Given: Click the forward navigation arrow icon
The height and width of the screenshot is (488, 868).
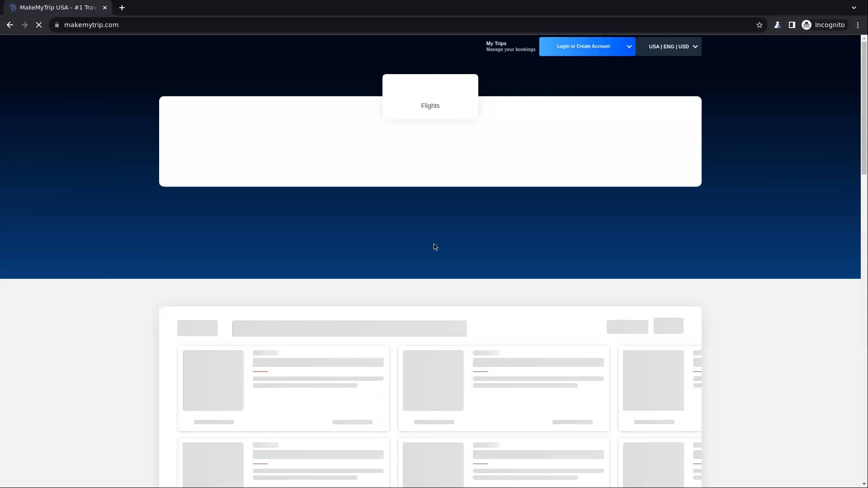Looking at the screenshot, I should click(24, 25).
